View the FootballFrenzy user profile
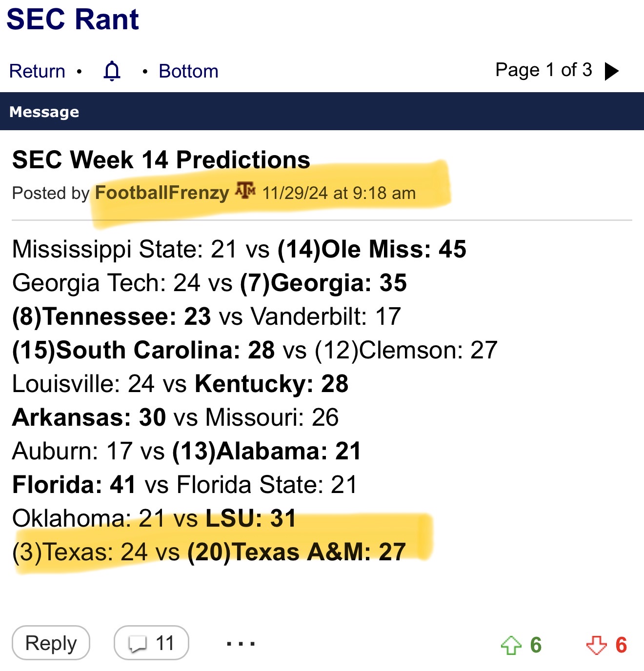 tap(162, 193)
